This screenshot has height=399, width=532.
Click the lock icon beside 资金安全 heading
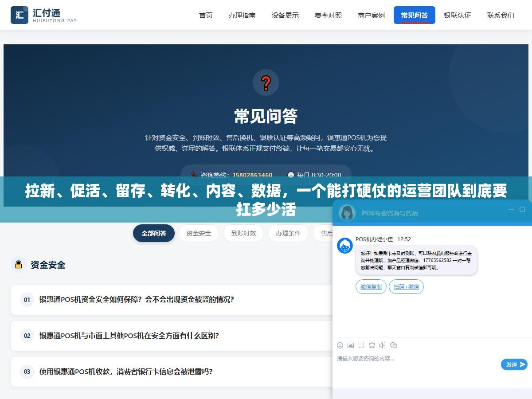click(x=19, y=265)
